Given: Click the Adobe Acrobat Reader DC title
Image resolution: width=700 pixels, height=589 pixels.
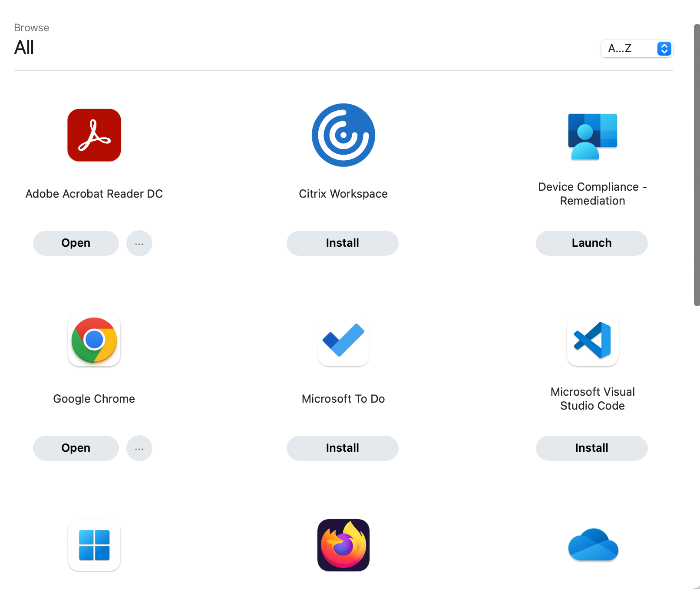Looking at the screenshot, I should pos(94,194).
